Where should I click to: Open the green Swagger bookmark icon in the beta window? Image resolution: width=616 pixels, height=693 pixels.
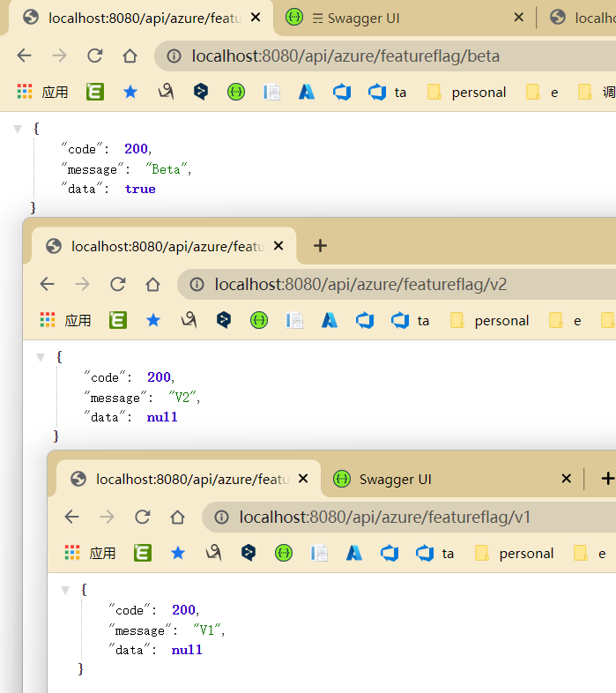click(236, 92)
